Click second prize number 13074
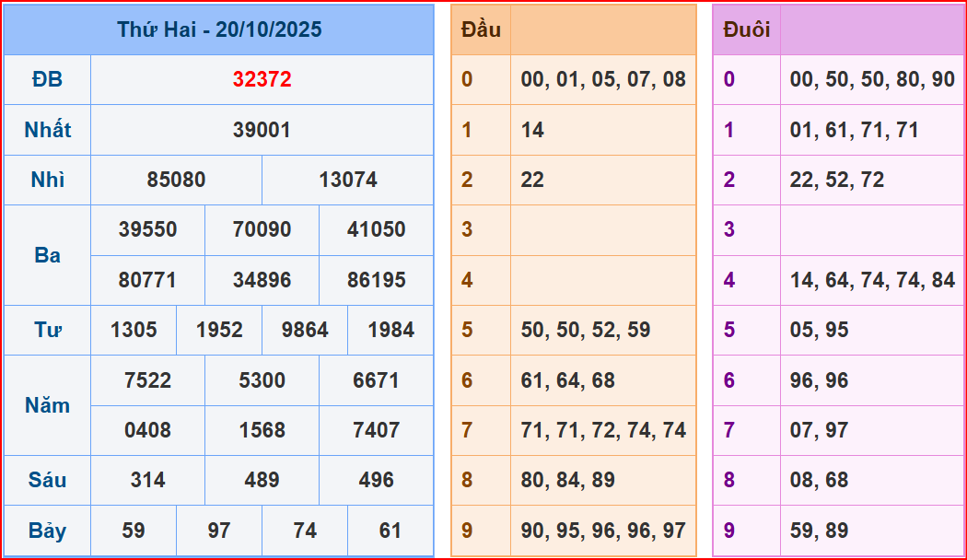Image resolution: width=967 pixels, height=560 pixels. (x=348, y=181)
